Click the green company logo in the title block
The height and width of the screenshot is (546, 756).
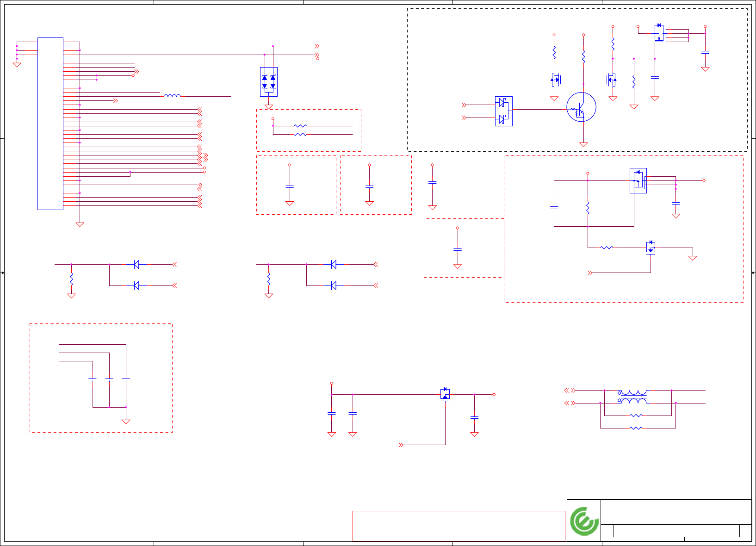(584, 521)
